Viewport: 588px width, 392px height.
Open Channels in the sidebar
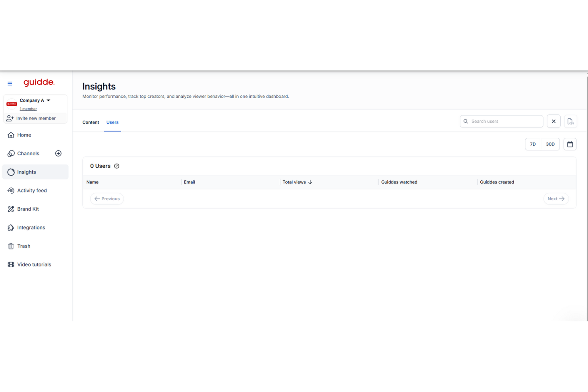[x=28, y=154]
